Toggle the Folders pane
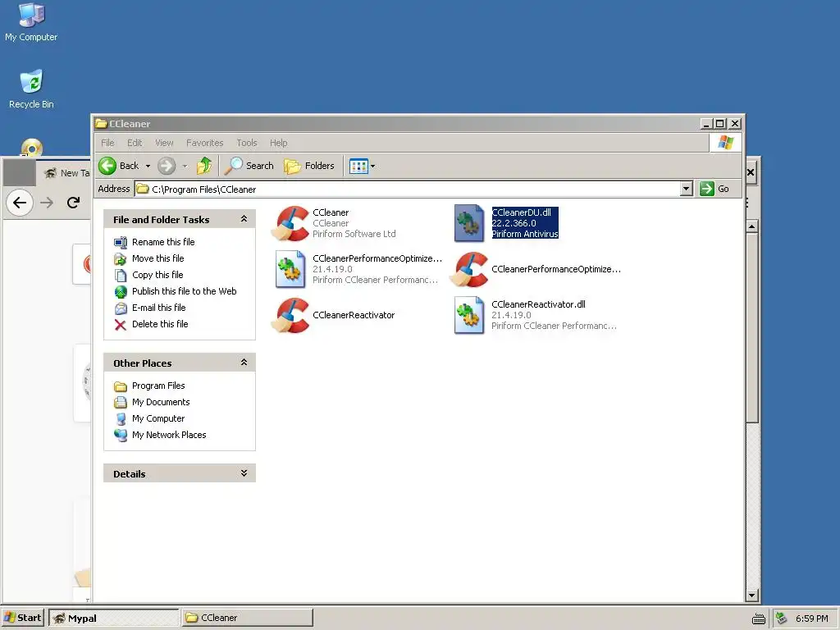 tap(309, 166)
